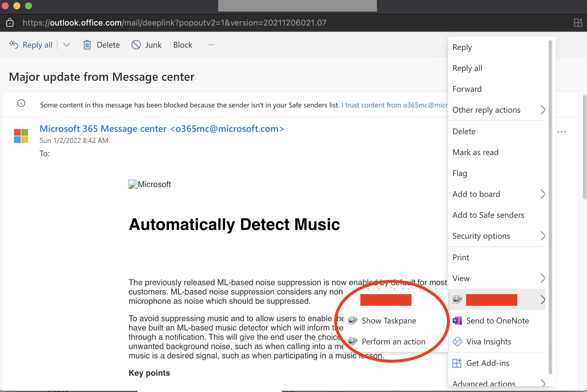Open the Reply all dropdown chevron
Screen dimensions: 587x392
[x=67, y=45]
